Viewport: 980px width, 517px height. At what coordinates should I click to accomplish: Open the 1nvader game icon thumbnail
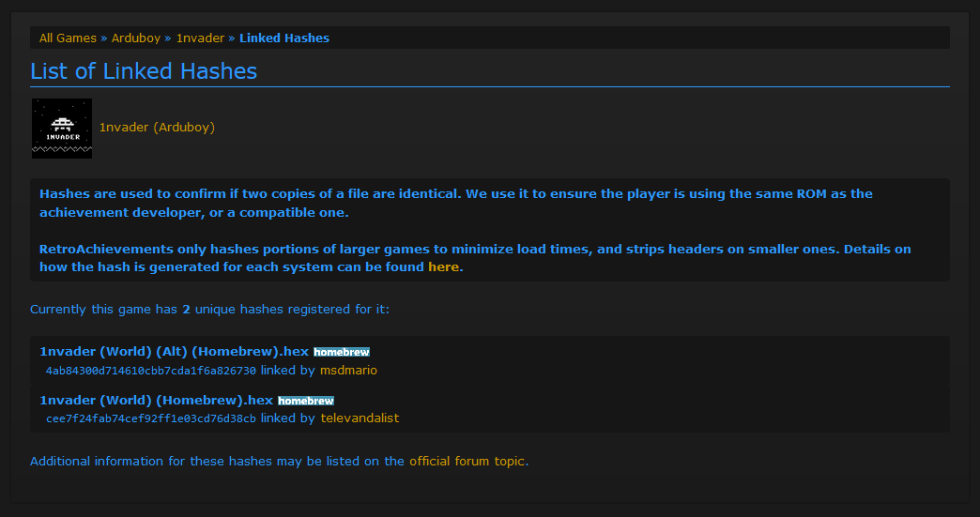pos(62,128)
